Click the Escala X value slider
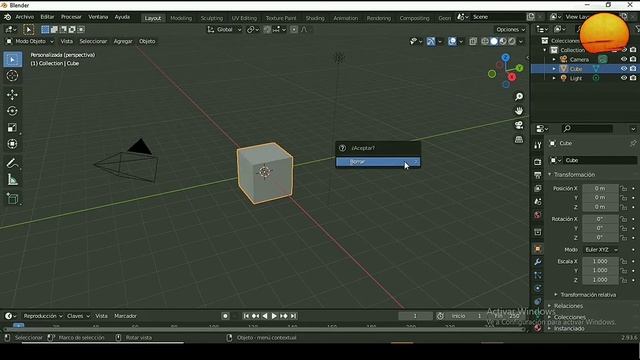Viewport: 640px width, 360px height. tap(600, 261)
